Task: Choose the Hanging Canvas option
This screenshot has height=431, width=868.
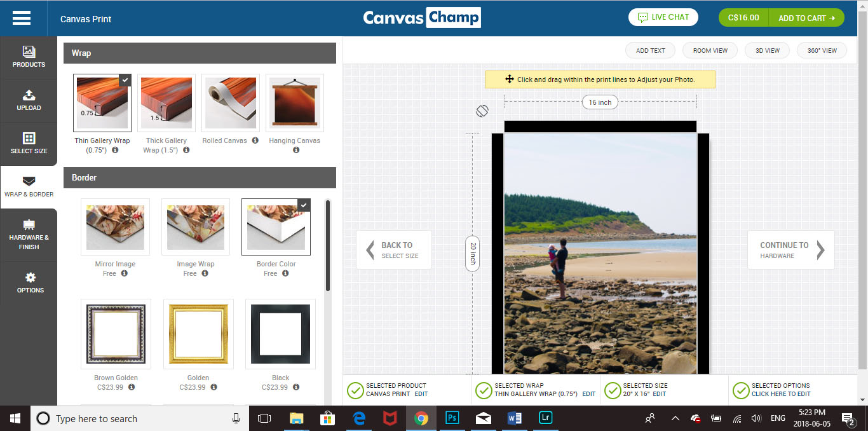Action: (295, 103)
